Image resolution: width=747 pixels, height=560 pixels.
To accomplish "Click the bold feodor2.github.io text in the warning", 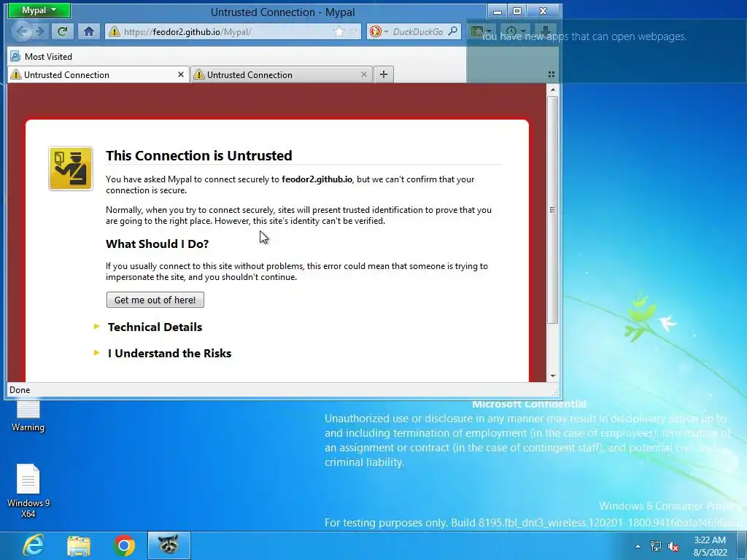I will 317,179.
